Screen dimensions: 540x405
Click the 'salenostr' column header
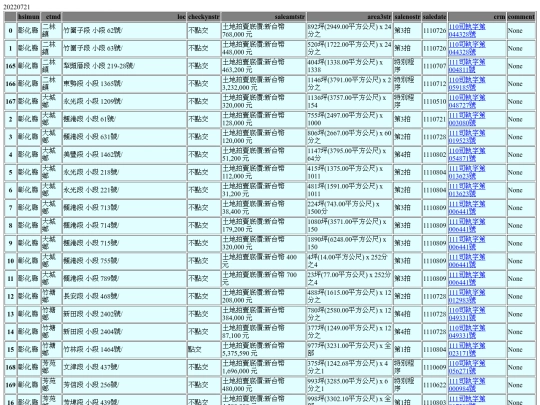point(407,17)
